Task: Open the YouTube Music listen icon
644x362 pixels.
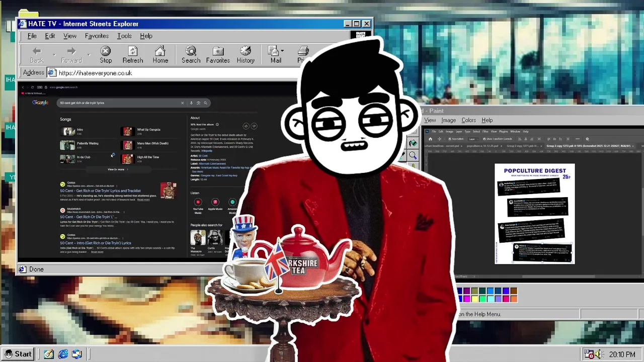Action: pyautogui.click(x=198, y=202)
